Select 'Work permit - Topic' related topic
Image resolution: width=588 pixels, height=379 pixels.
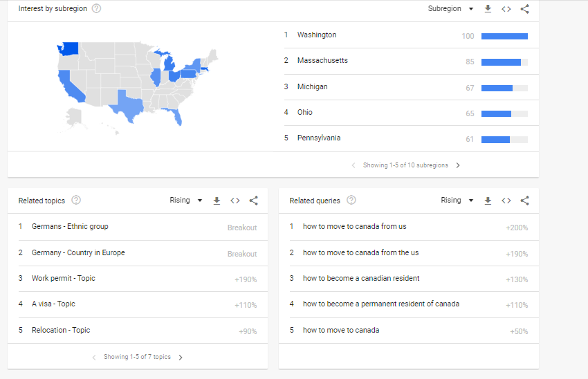pos(64,279)
